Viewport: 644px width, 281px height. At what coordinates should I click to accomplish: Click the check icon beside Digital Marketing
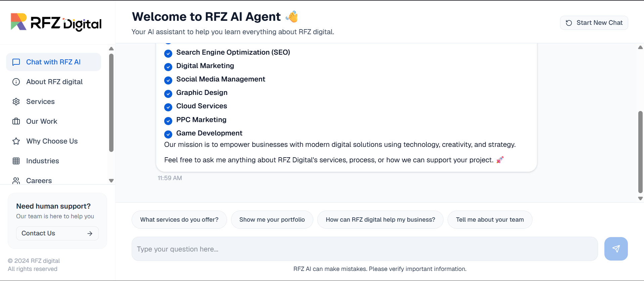coord(168,67)
